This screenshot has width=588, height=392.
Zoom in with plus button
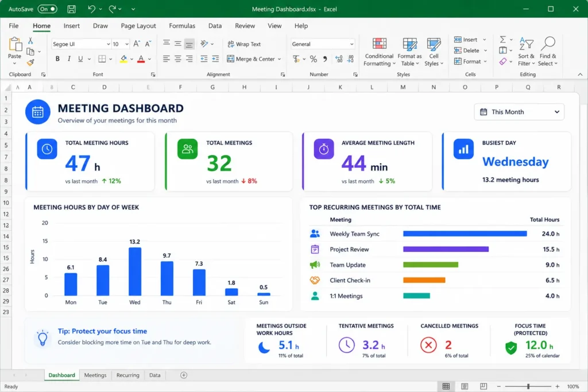(557, 386)
